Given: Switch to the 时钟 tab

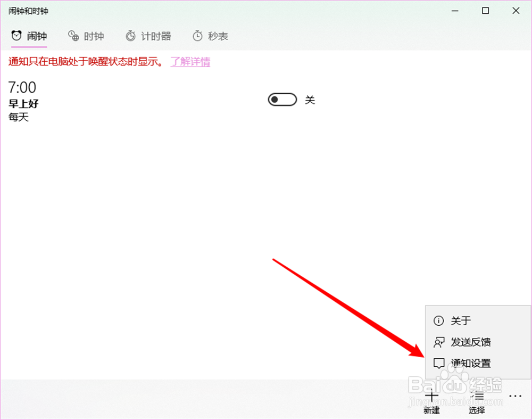Looking at the screenshot, I should 86,36.
